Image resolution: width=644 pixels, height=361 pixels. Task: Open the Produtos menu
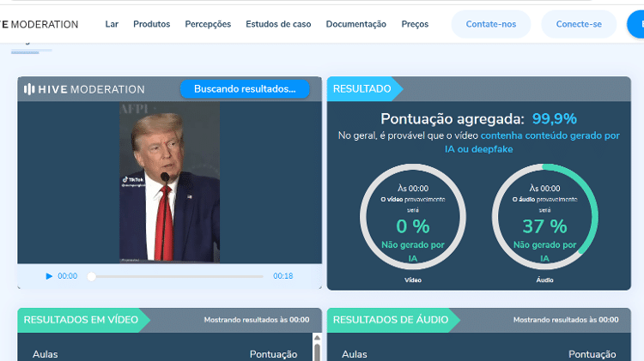(x=151, y=24)
